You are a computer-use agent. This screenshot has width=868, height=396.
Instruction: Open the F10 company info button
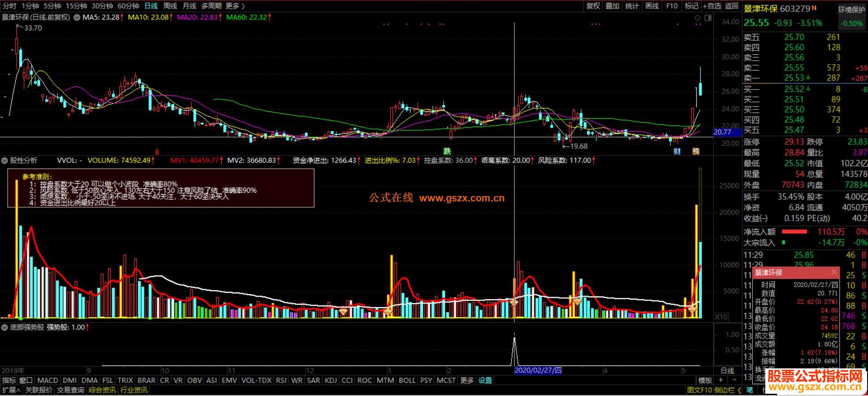(672, 6)
